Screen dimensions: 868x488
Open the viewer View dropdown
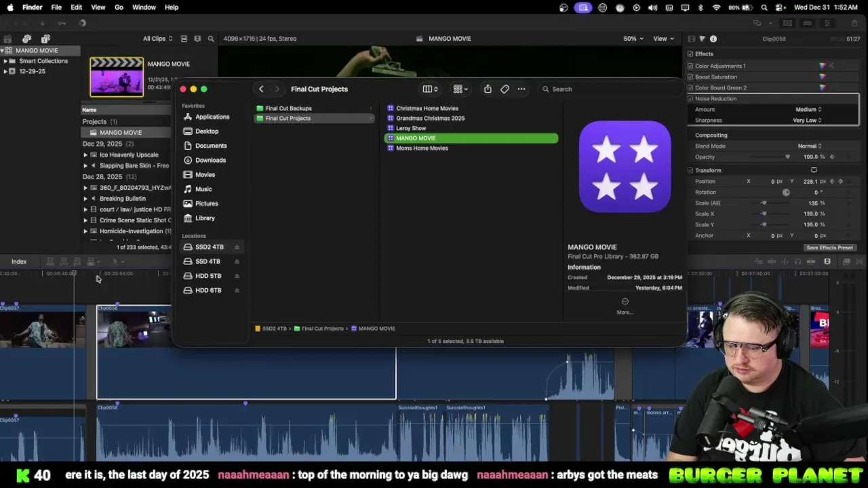(x=664, y=39)
